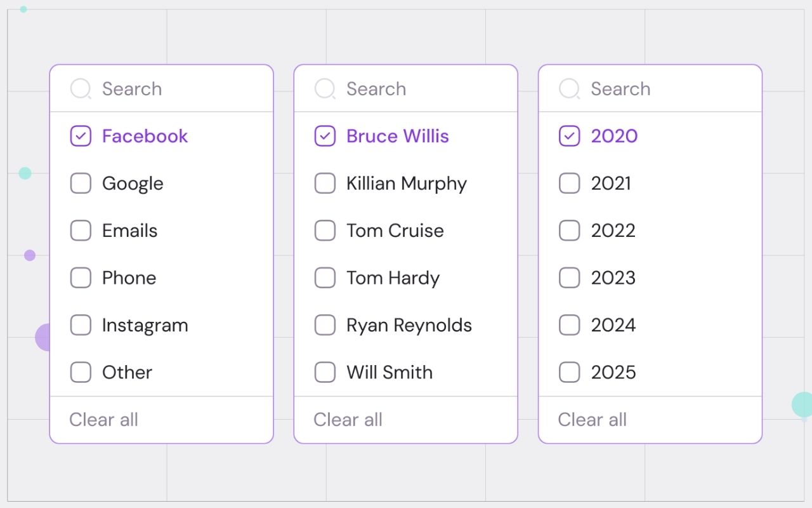Tick the Tom Hardy checkbox
This screenshot has width=812, height=508.
click(x=325, y=277)
